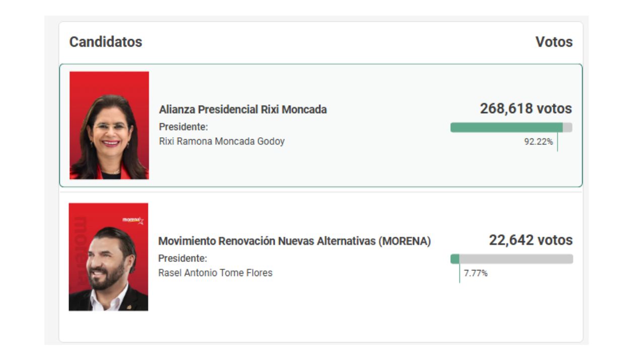Click the vertical morena text on the photo
The height and width of the screenshot is (362, 644).
pyautogui.click(x=78, y=250)
